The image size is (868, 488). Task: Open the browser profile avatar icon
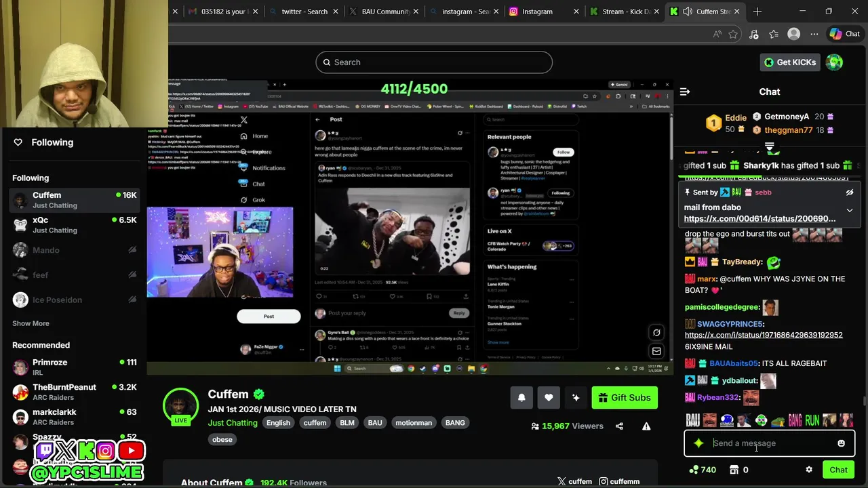(x=793, y=34)
